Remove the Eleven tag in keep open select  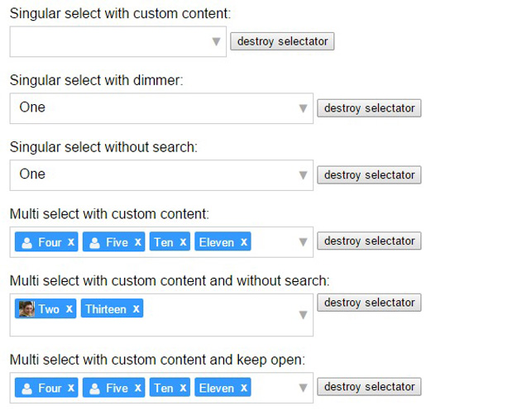243,388
